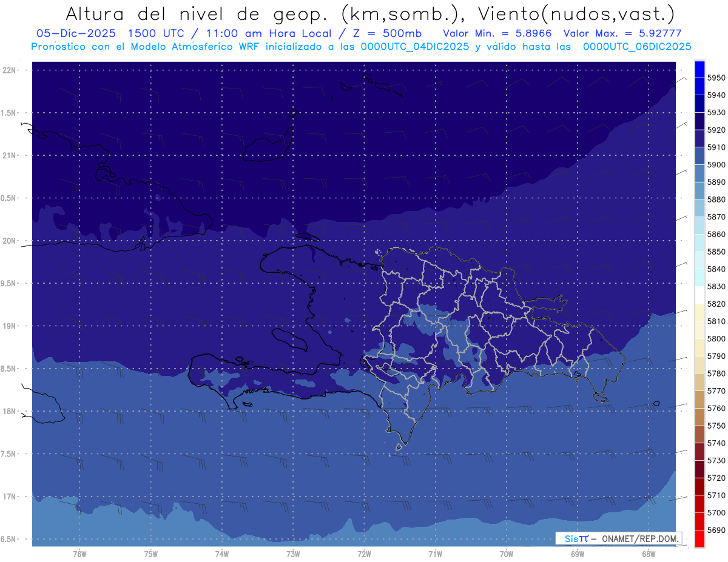This screenshot has height=562, width=728.
Task: Click the map title 'Altura del nivel de geop.'
Action: 198,13
